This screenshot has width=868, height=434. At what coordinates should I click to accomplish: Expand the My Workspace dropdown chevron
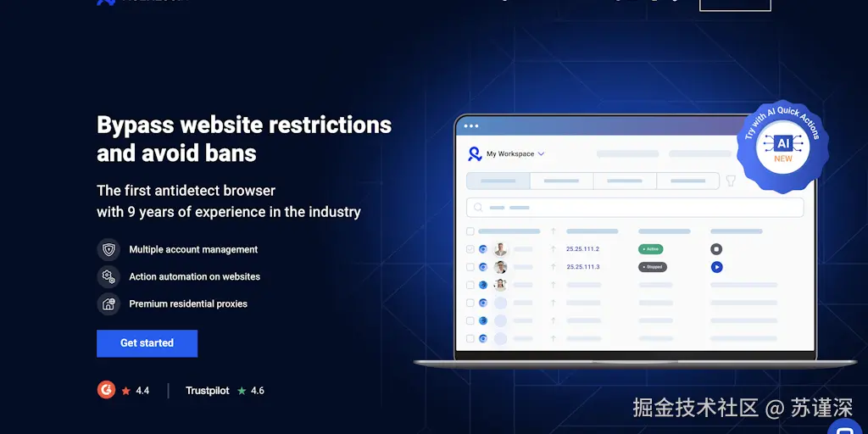click(x=541, y=154)
